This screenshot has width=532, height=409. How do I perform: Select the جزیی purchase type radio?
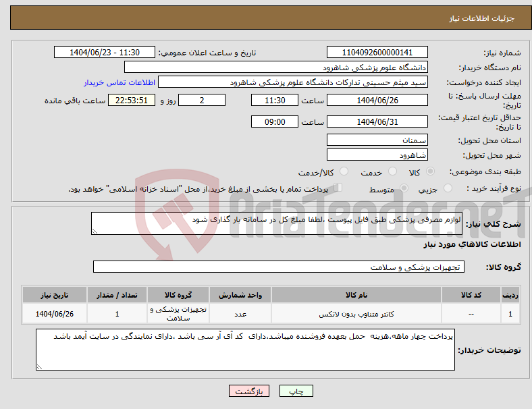click(x=448, y=188)
